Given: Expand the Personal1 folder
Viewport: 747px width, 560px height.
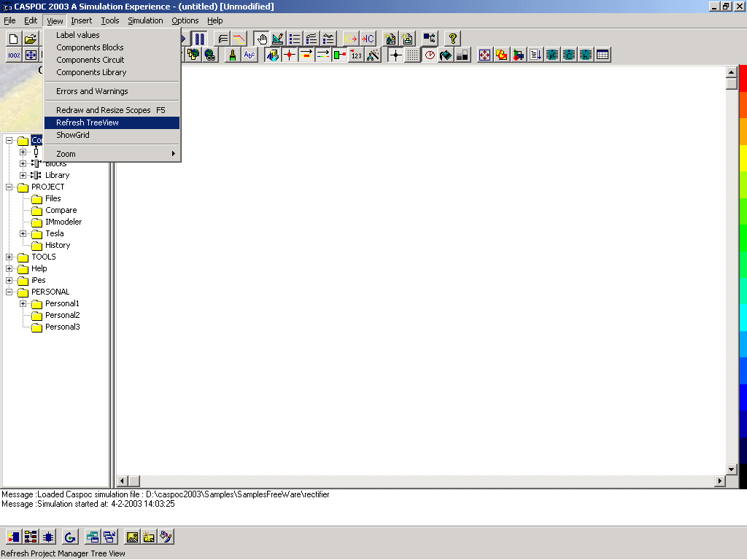Looking at the screenshot, I should click(x=23, y=304).
